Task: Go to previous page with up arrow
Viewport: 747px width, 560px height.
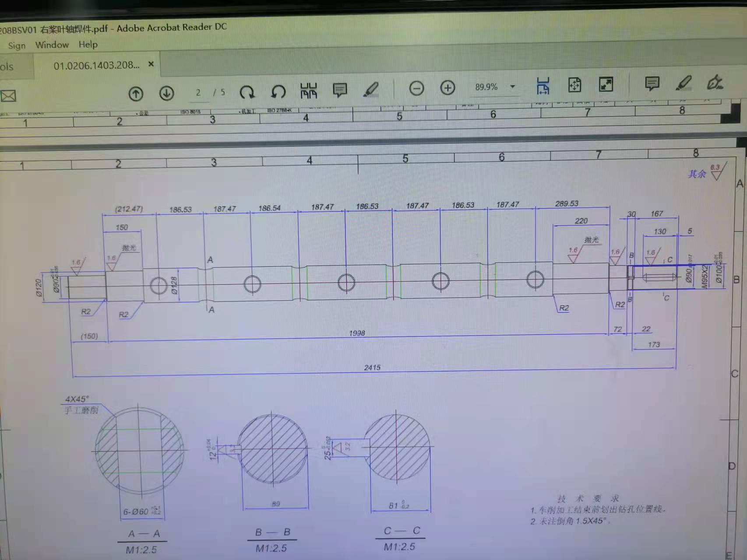Action: pyautogui.click(x=136, y=94)
